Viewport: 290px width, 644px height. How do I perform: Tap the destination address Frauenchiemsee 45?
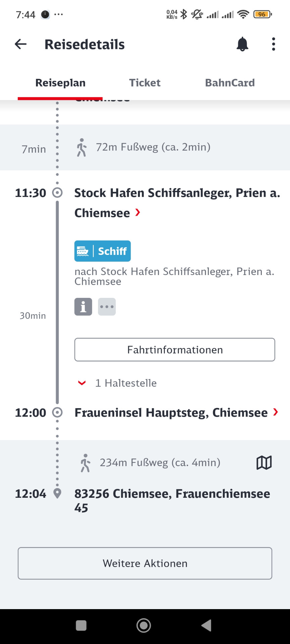172,500
